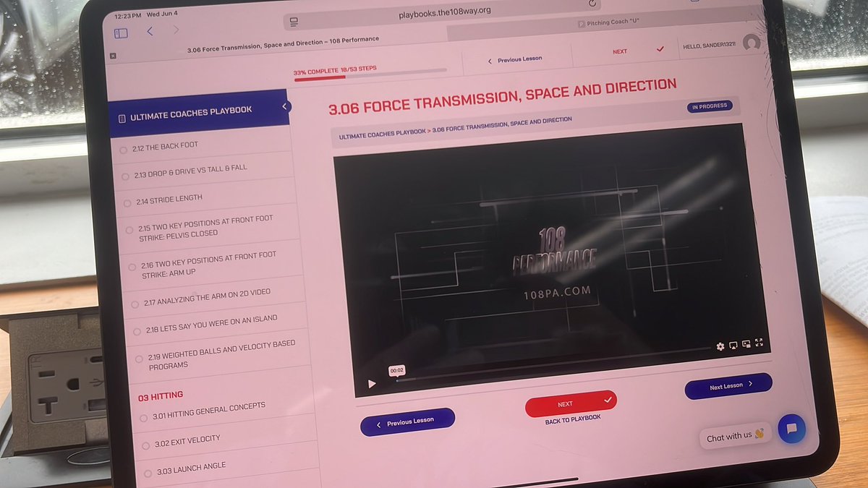Open Ultimate Coaches Playbook breadcrumb link

382,134
